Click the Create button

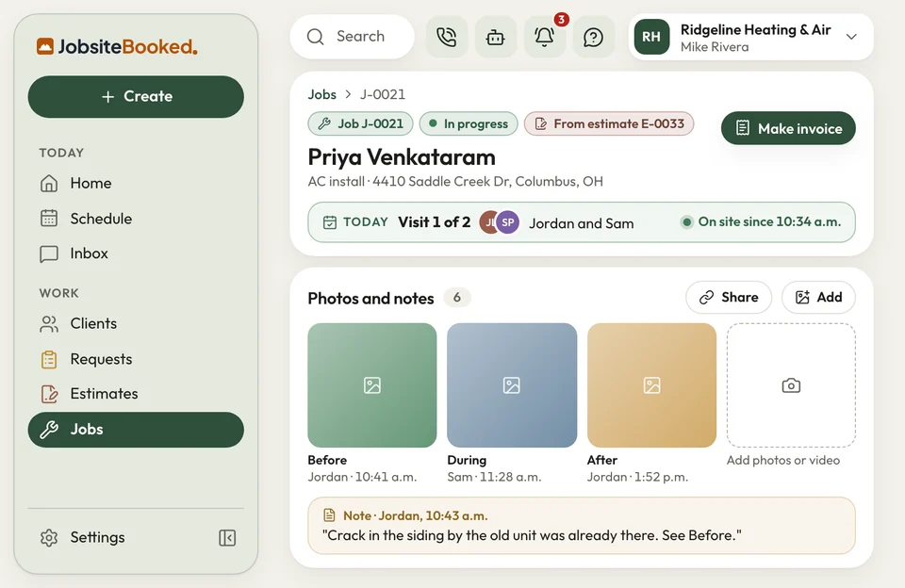tap(136, 96)
